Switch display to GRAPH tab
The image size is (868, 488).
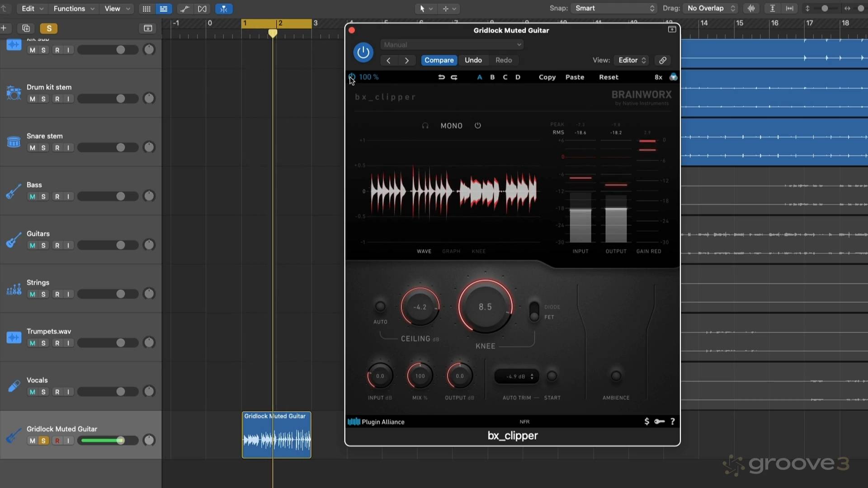click(451, 251)
